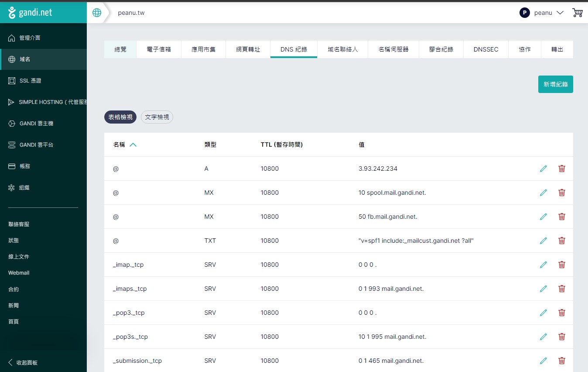Expand the peanu account menu arrow

click(561, 13)
